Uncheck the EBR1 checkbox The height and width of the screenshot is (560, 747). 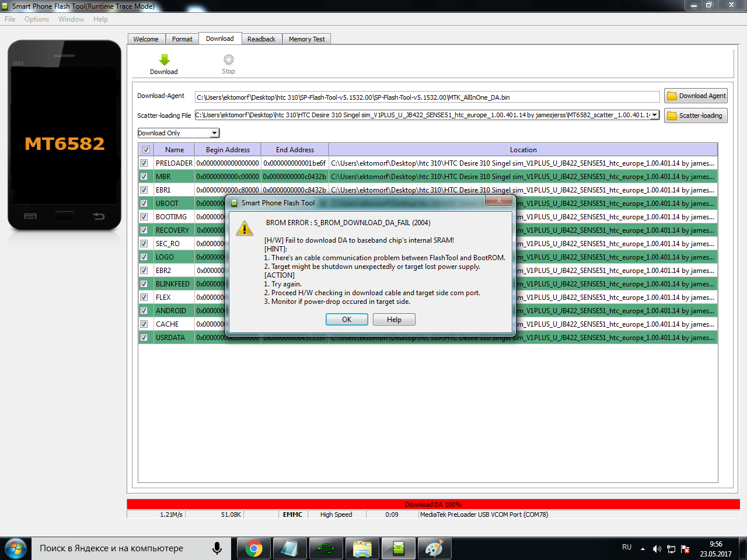144,190
